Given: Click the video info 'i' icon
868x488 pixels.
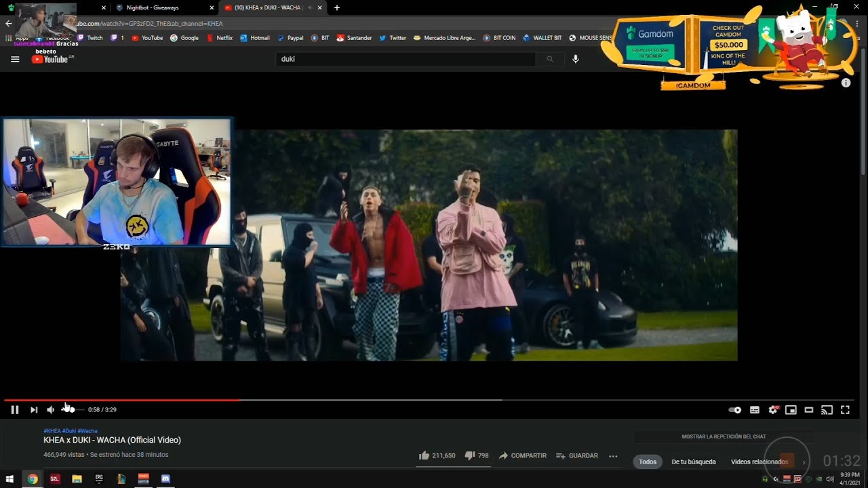Looking at the screenshot, I should coord(846,83).
